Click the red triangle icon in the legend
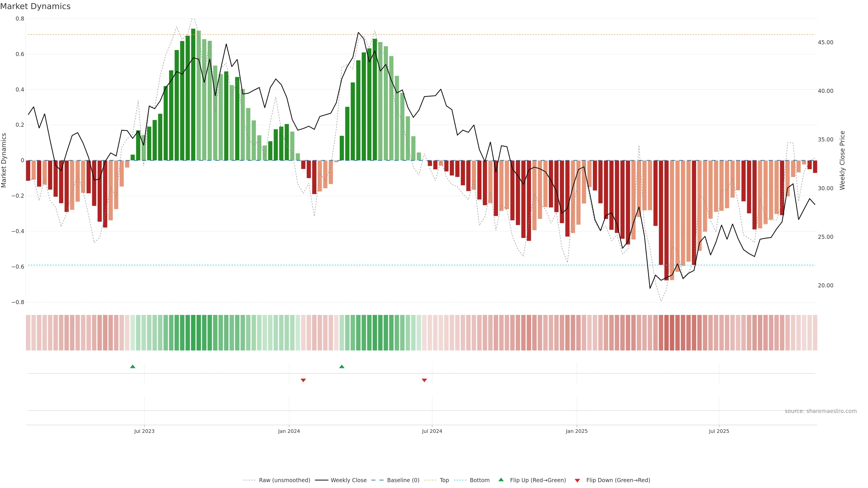Screen dimensions: 868x488 pos(577,480)
